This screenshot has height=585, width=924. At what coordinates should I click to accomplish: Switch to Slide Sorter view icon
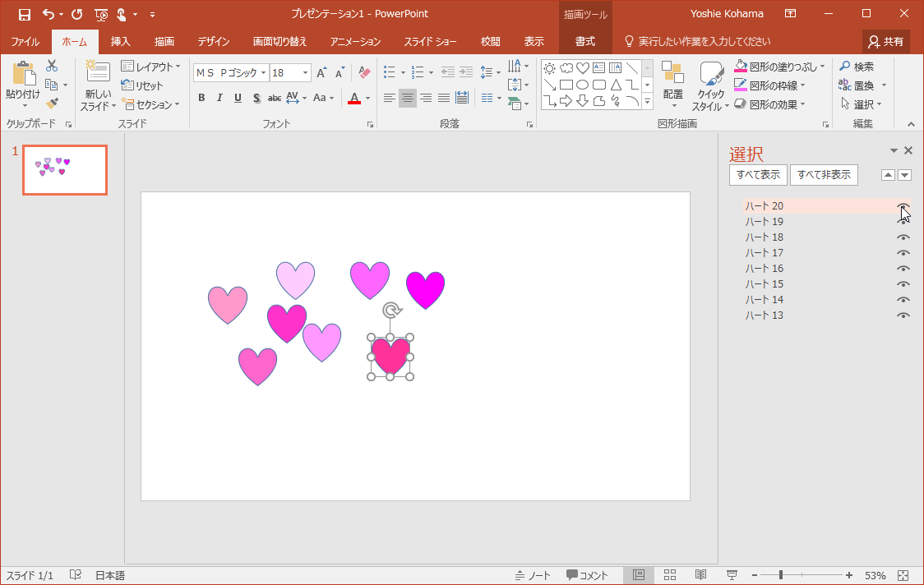670,575
